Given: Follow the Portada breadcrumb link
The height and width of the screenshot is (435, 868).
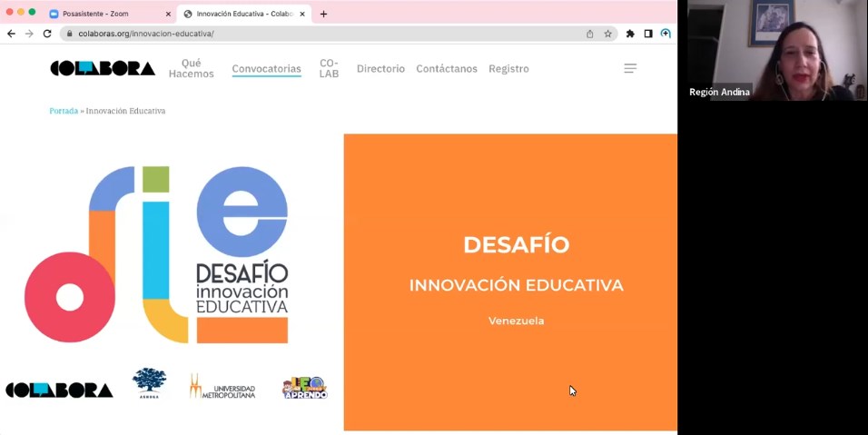Looking at the screenshot, I should pos(64,111).
